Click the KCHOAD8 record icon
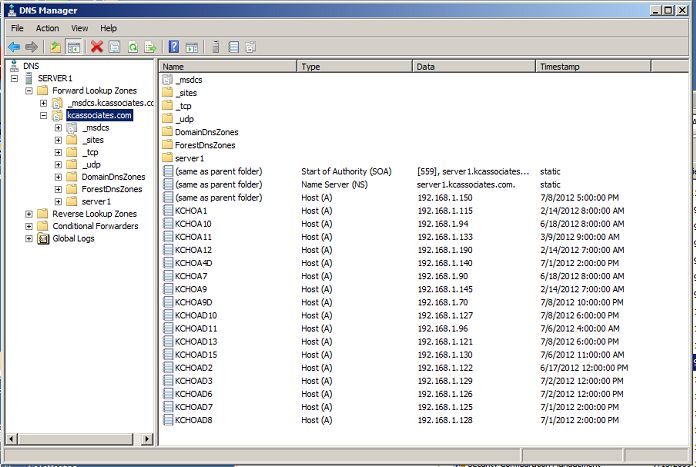 168,420
